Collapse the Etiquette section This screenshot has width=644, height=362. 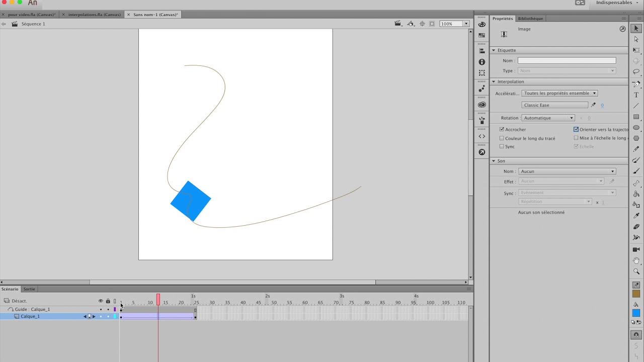click(494, 50)
